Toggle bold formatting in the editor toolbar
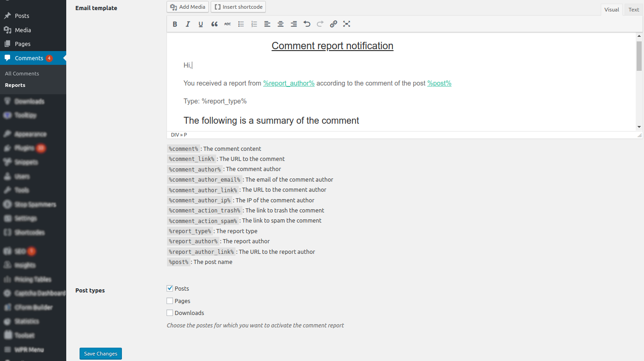 [x=175, y=24]
